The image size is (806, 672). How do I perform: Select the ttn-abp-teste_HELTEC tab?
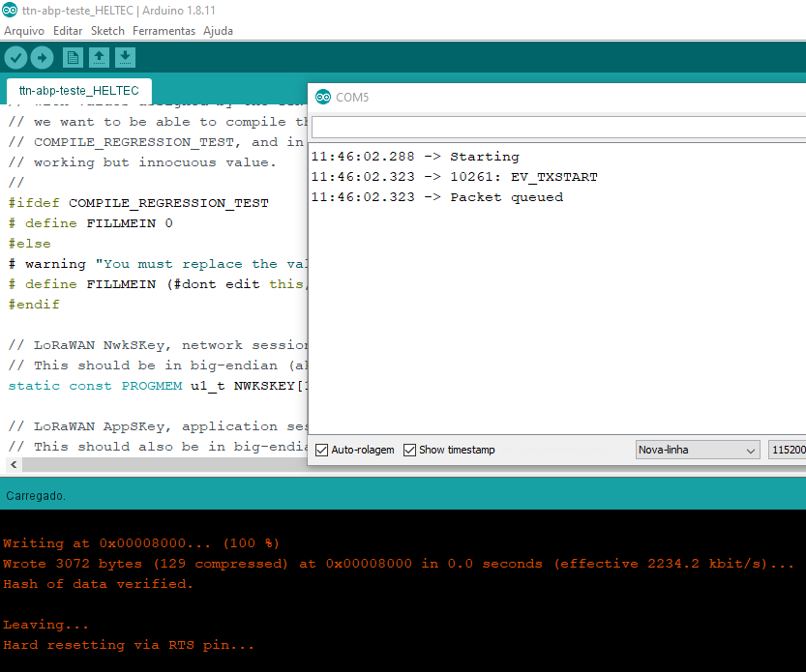click(78, 90)
